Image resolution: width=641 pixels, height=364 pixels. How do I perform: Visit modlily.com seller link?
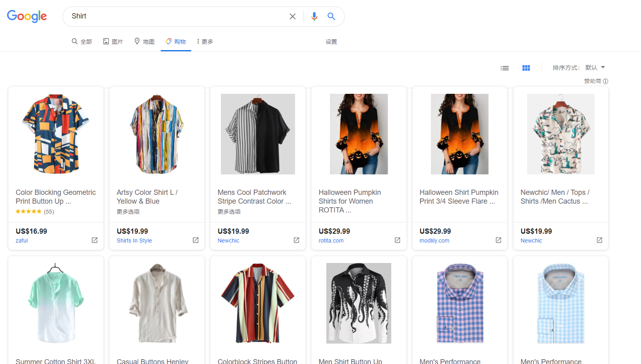coord(435,241)
